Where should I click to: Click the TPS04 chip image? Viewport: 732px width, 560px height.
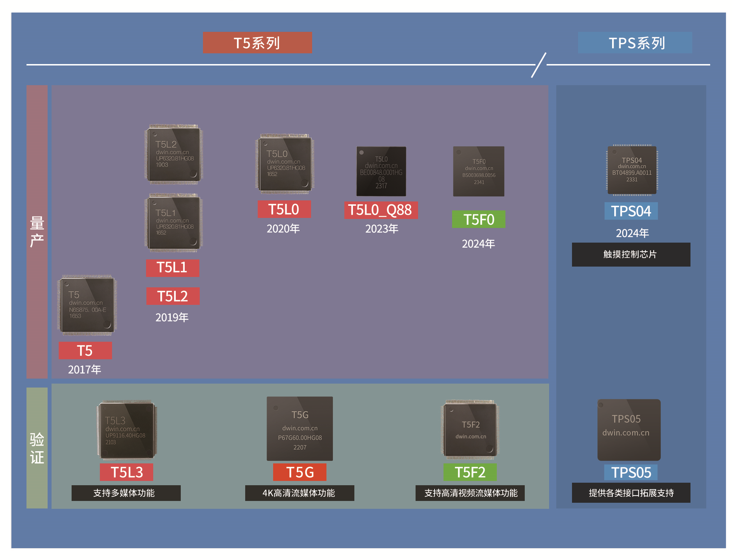[632, 170]
